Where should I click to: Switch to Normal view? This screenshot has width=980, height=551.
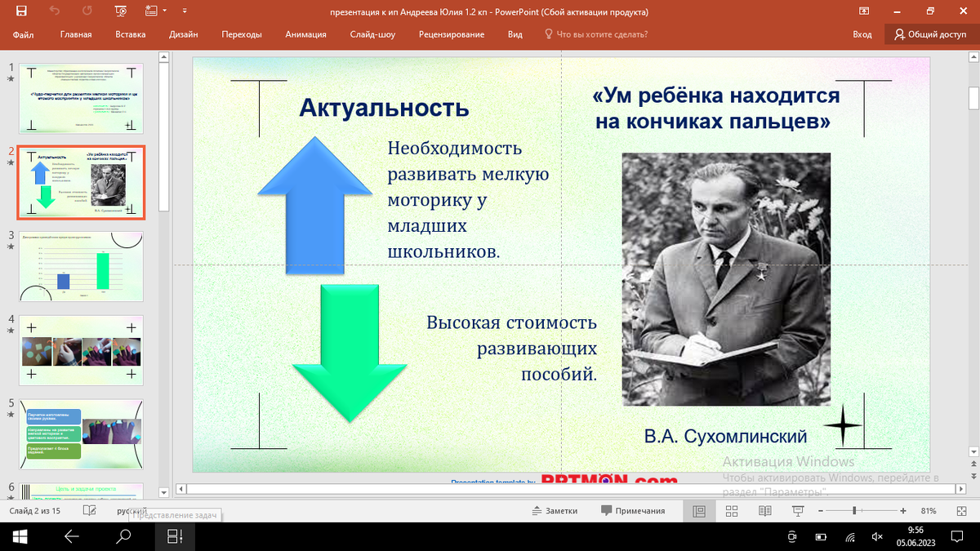[x=698, y=511]
